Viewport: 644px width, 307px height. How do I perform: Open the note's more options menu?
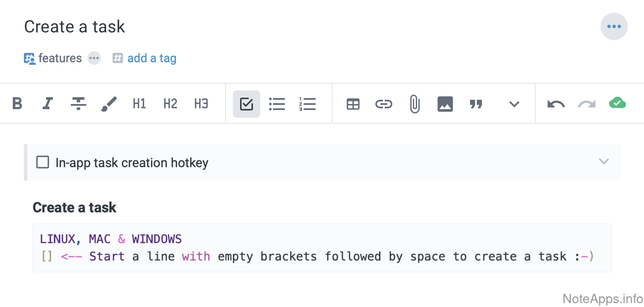pos(614,26)
